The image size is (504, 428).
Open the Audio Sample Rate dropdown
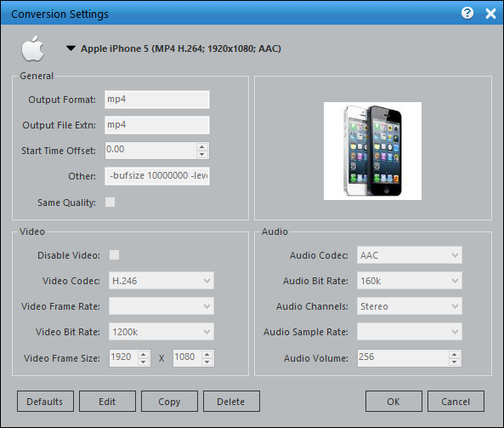410,332
